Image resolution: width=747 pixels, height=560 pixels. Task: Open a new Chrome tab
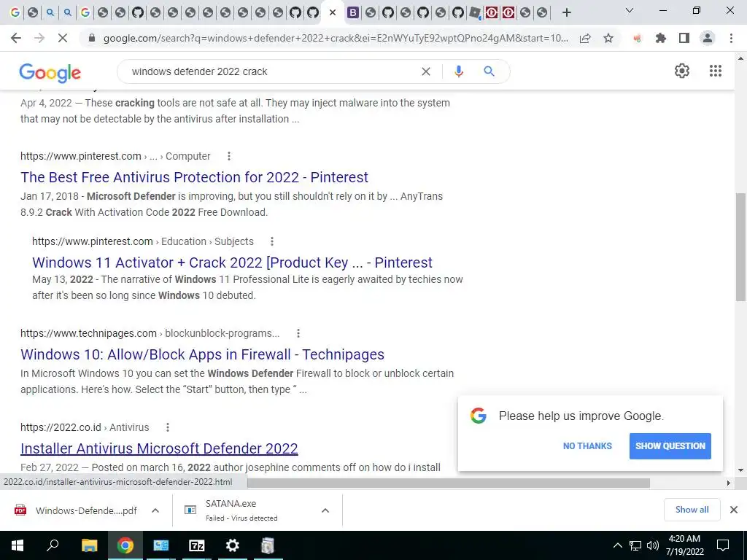tap(566, 12)
